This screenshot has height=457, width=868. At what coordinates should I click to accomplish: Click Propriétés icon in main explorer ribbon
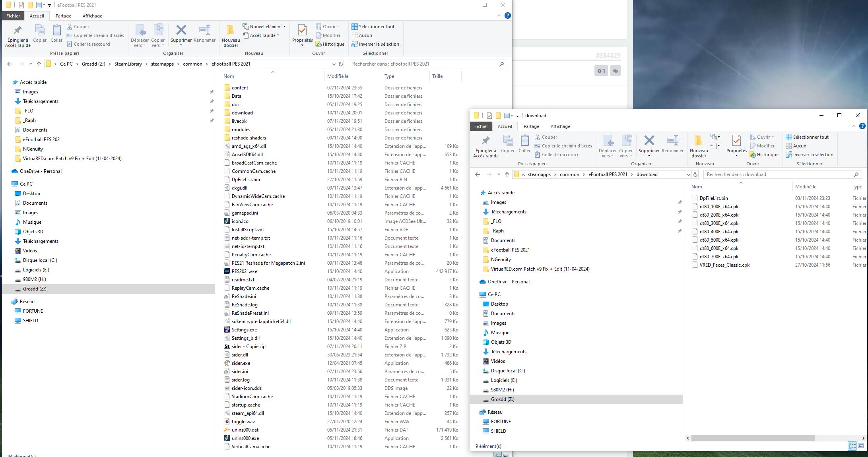[302, 31]
